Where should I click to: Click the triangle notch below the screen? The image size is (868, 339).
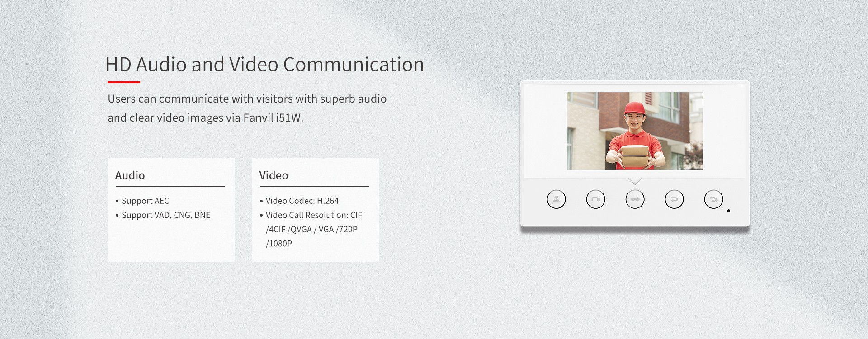click(x=635, y=181)
